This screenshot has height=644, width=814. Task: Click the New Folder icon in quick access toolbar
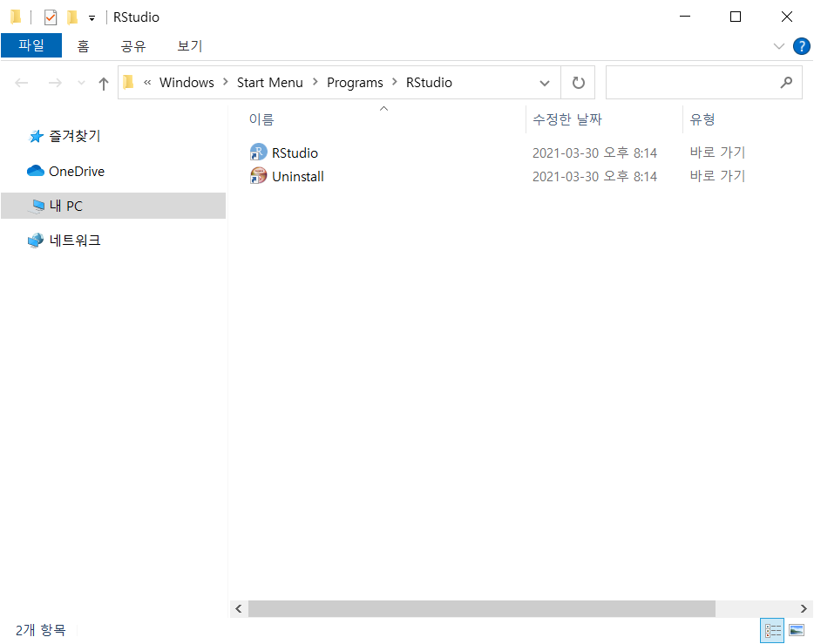72,17
